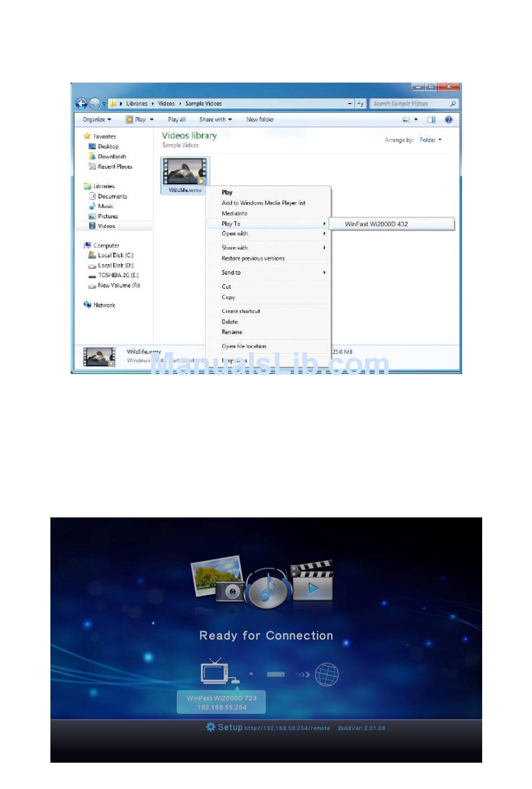Select the photo camera icon on TV screen
This screenshot has width=532, height=789.
coord(230,591)
